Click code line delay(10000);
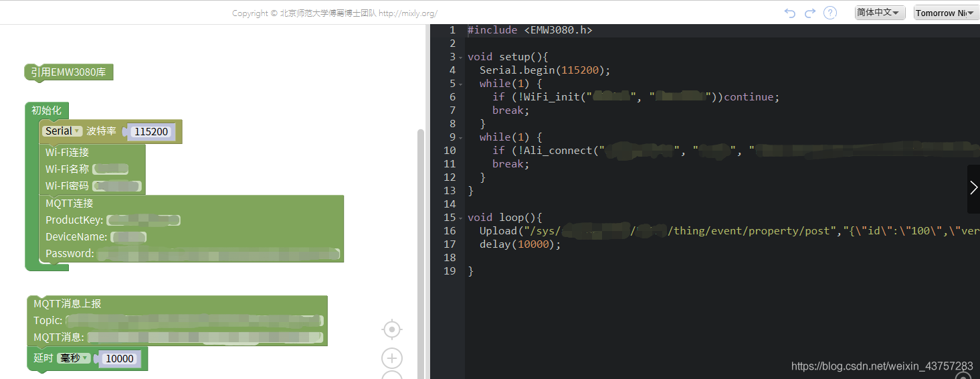The image size is (980, 379). 520,244
